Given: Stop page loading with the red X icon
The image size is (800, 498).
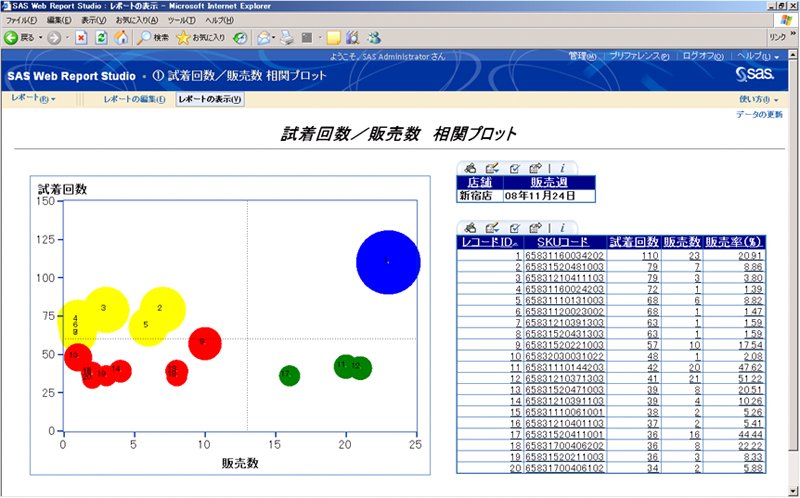Looking at the screenshot, I should point(81,38).
